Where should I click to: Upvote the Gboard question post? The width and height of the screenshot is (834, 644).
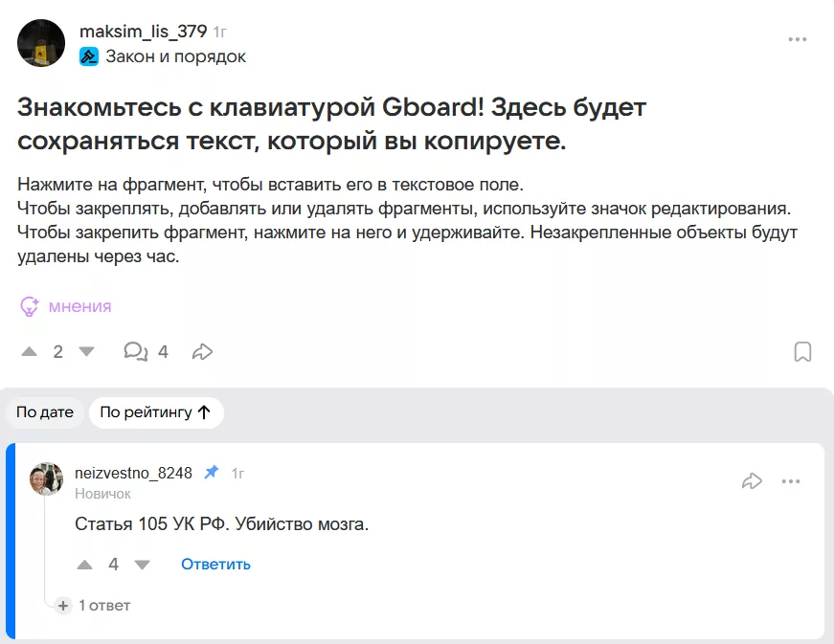pos(30,352)
